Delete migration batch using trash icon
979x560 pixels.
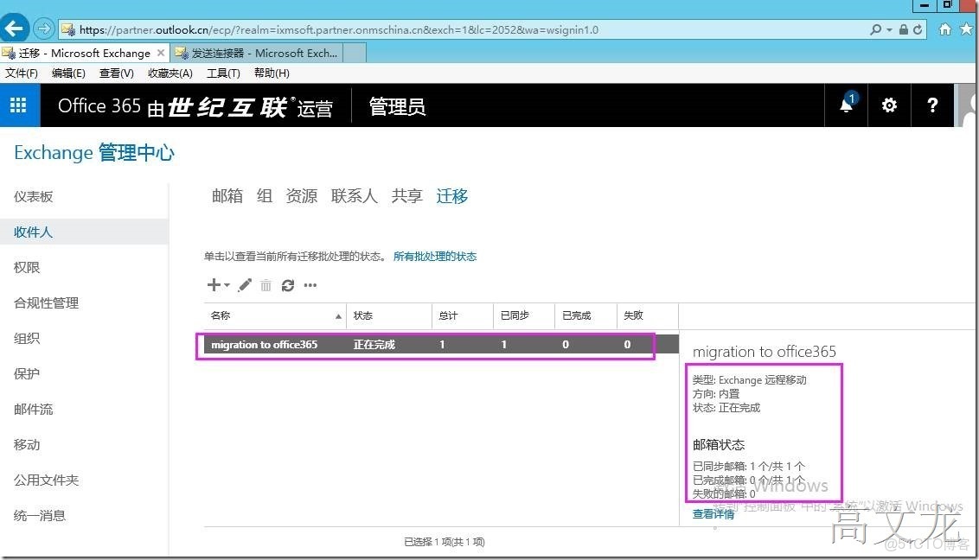click(x=266, y=285)
